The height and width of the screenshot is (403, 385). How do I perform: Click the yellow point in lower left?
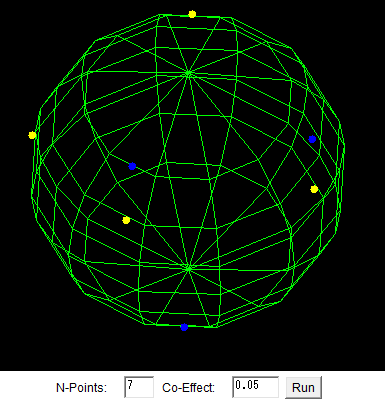(126, 220)
